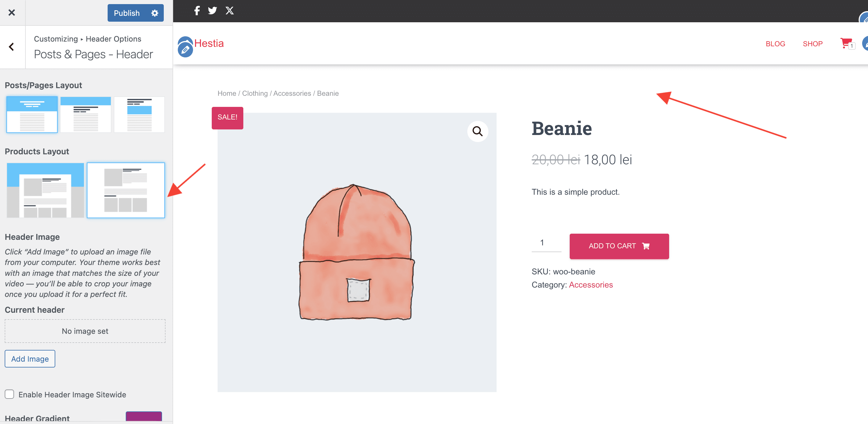Go back with the left chevron

(12, 47)
